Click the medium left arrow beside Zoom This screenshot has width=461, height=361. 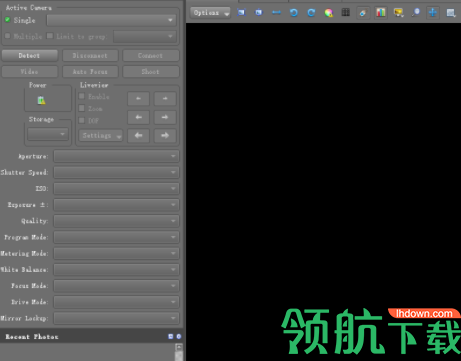[x=138, y=117]
